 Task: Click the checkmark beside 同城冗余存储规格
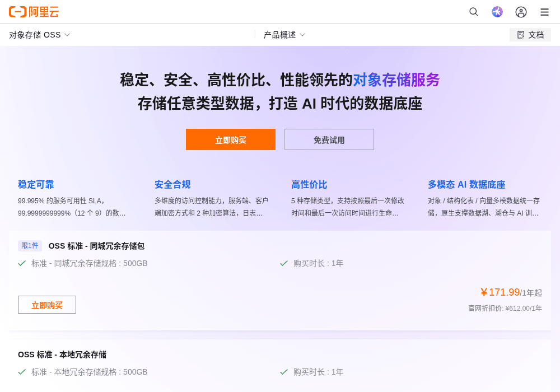22,263
